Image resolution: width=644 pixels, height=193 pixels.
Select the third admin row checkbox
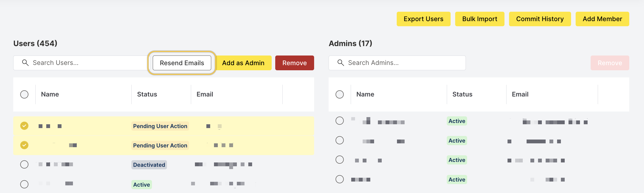pos(340,160)
